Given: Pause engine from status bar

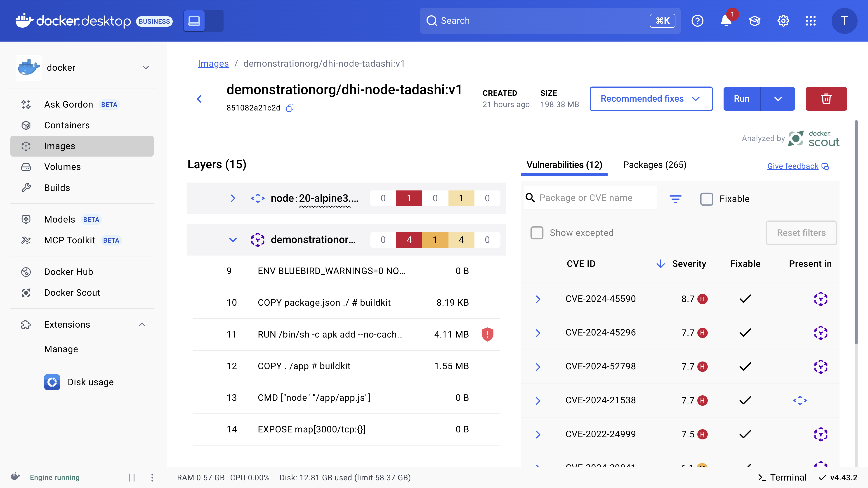Looking at the screenshot, I should pyautogui.click(x=131, y=477).
